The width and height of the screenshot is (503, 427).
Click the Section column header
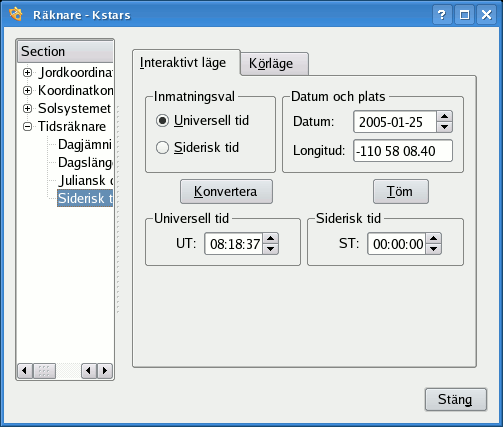[65, 51]
